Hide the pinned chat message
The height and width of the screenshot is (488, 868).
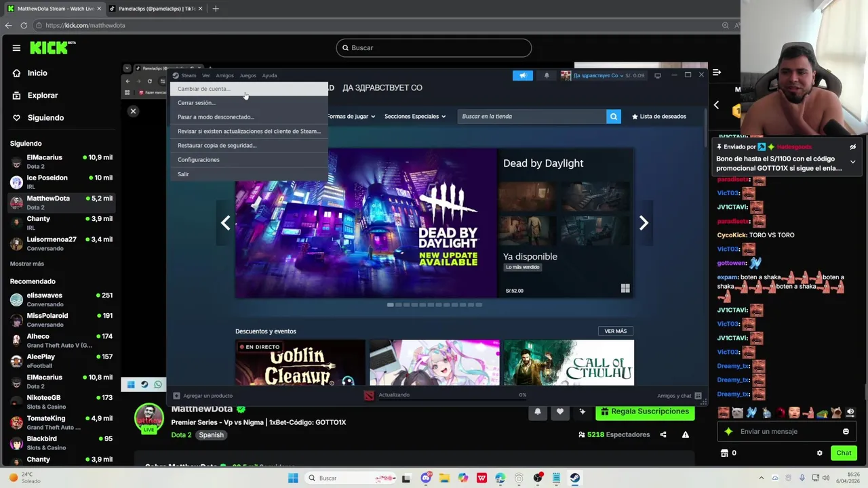(x=852, y=146)
